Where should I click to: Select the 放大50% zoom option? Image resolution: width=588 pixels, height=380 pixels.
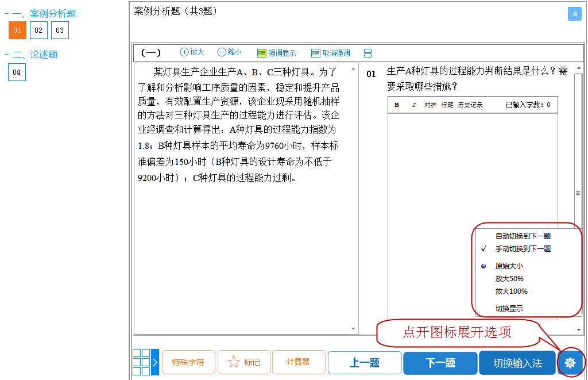[x=509, y=279]
